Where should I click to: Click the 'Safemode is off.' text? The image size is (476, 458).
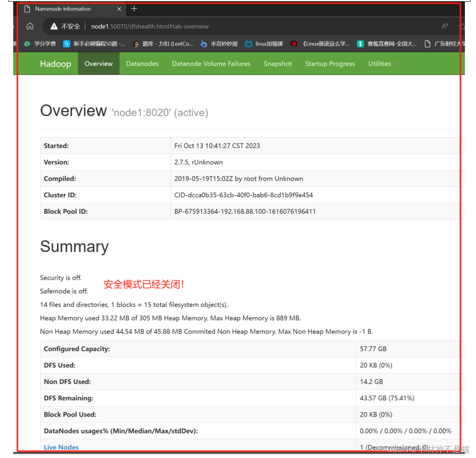tap(64, 291)
